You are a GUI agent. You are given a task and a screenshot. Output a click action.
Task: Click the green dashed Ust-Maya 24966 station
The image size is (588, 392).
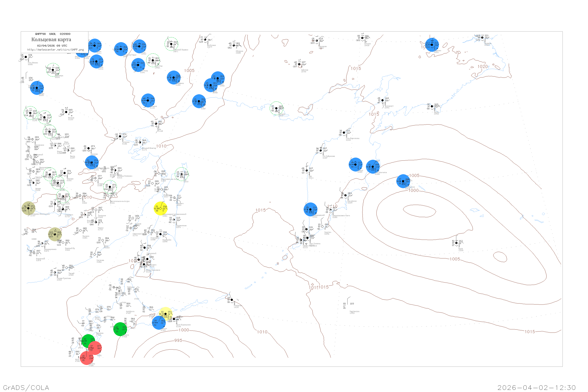(x=153, y=60)
